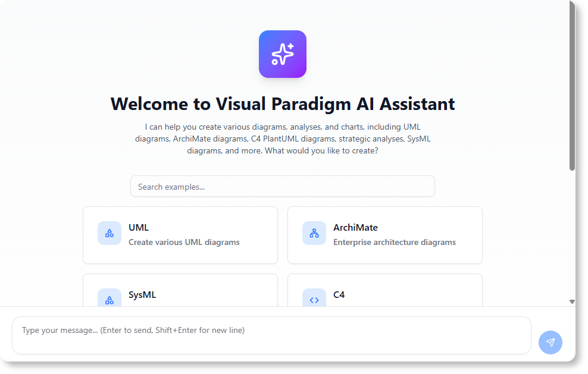Click the "Create various UML diagrams" description

point(184,242)
